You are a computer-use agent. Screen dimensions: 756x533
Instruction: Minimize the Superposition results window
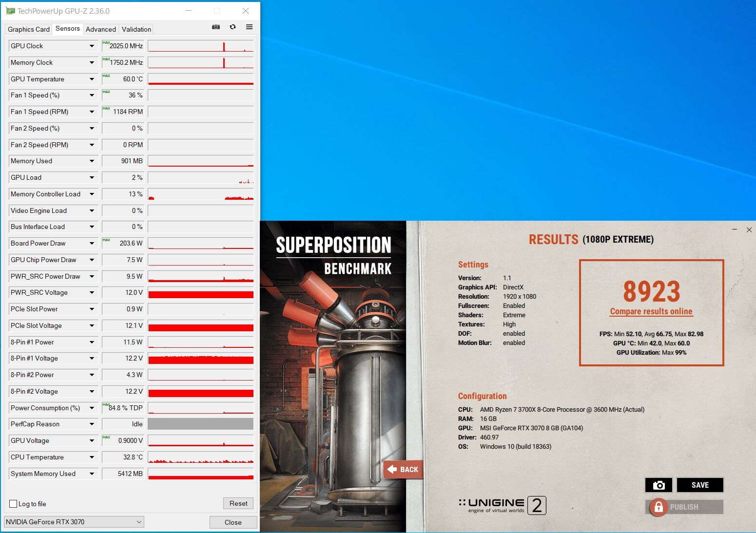tap(735, 229)
